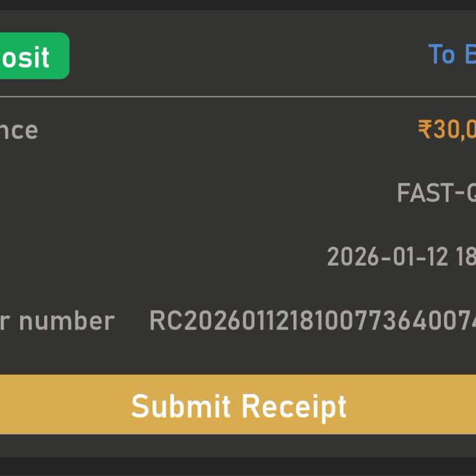The height and width of the screenshot is (476, 476).
Task: Tap the Submit Receipt button
Action: point(238,405)
